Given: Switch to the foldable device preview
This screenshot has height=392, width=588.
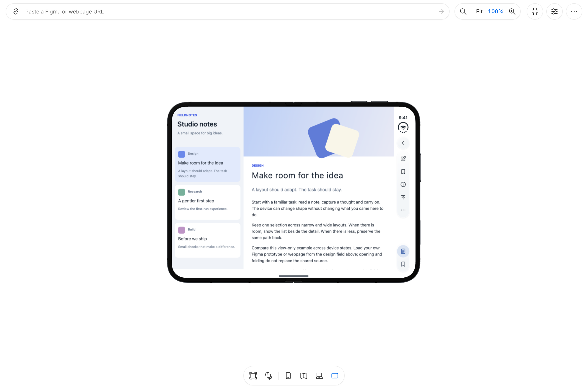Looking at the screenshot, I should [x=304, y=375].
